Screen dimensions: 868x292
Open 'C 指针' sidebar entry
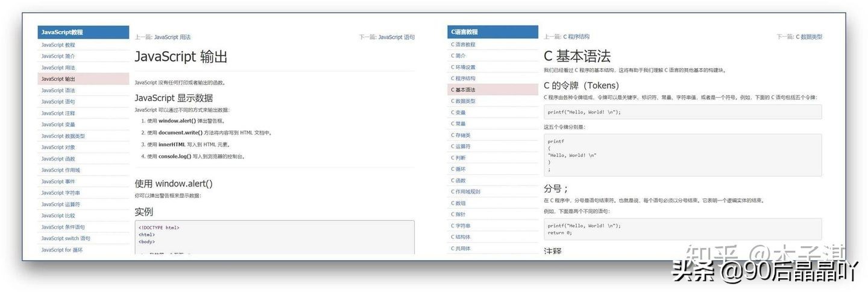pyautogui.click(x=459, y=214)
